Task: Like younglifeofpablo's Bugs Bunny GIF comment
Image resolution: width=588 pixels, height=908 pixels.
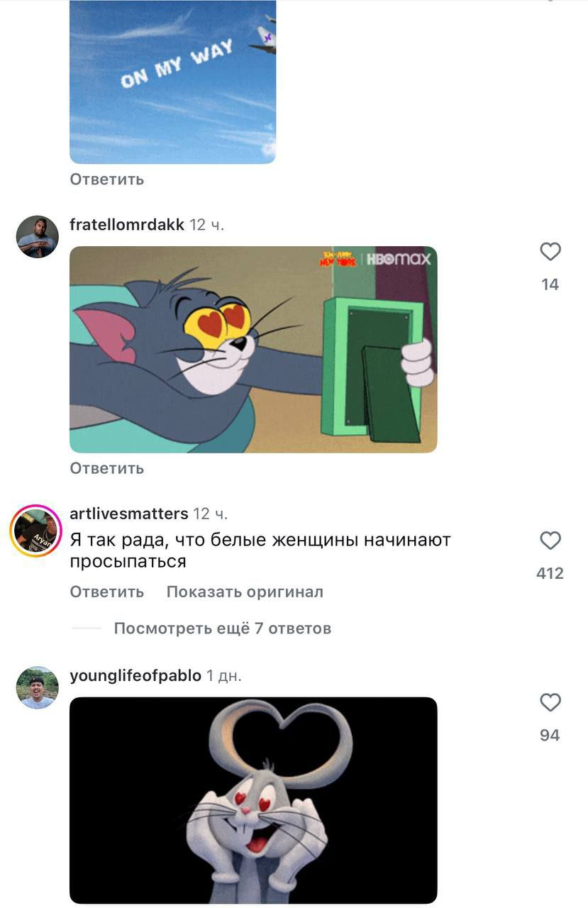Action: (550, 702)
